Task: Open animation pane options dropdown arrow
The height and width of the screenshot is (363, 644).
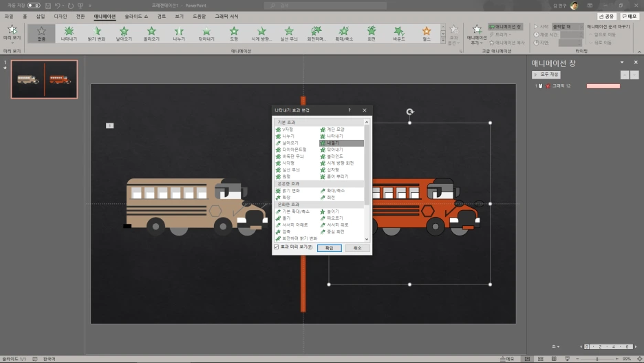Action: [622, 62]
